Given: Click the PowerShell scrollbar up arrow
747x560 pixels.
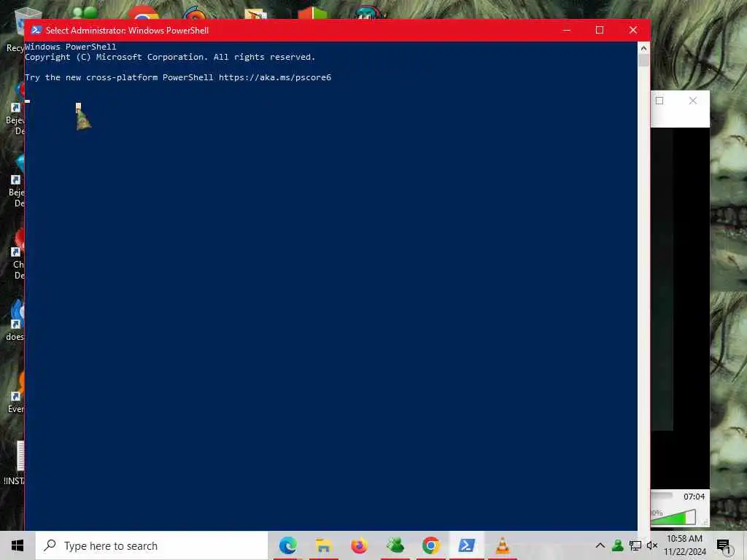Looking at the screenshot, I should [x=643, y=47].
